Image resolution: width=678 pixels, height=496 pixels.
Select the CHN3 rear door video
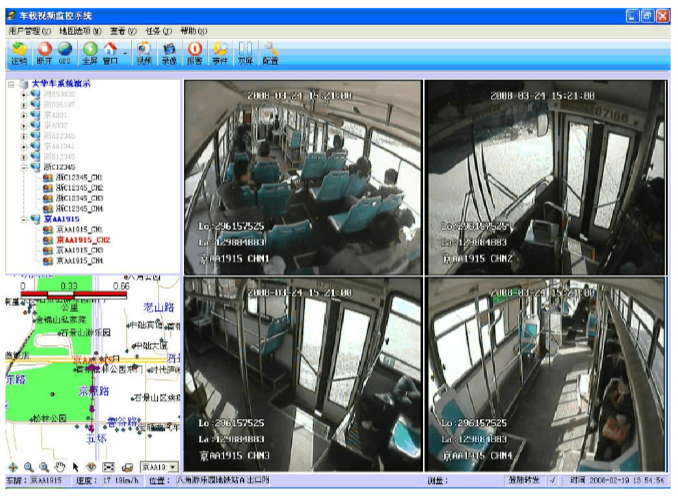pos(303,374)
